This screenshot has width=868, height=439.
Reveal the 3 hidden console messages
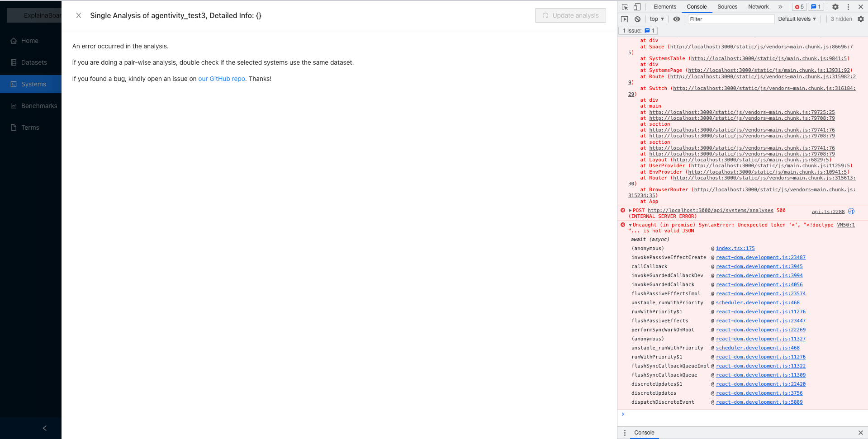click(840, 19)
